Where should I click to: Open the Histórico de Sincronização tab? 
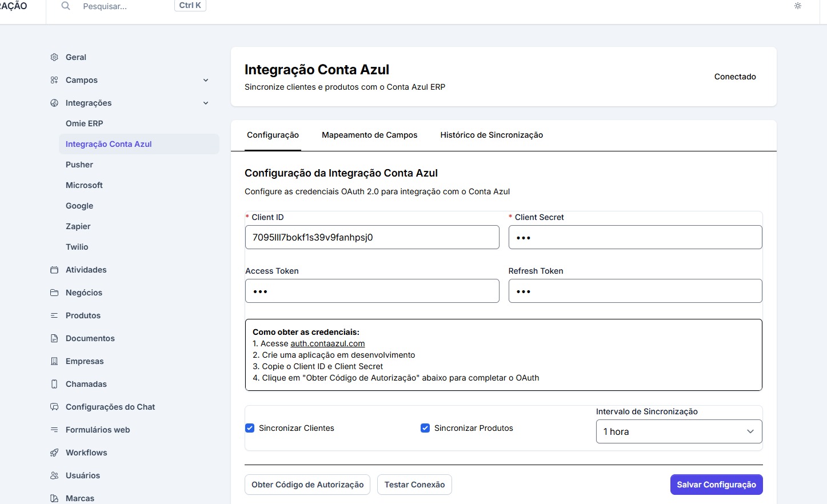[x=492, y=135]
